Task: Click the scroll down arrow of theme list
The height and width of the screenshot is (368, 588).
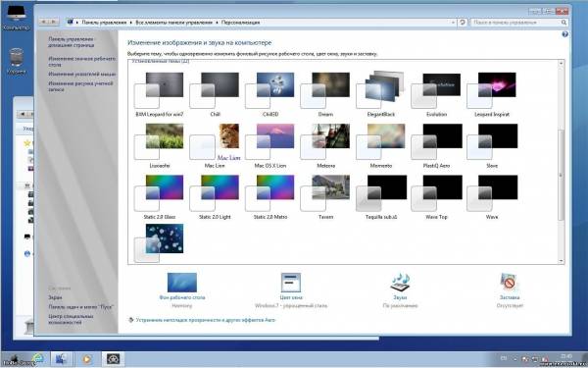Action: [561, 261]
